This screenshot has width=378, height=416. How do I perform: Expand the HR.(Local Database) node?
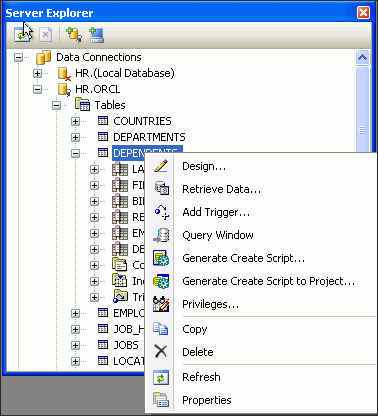(x=37, y=73)
